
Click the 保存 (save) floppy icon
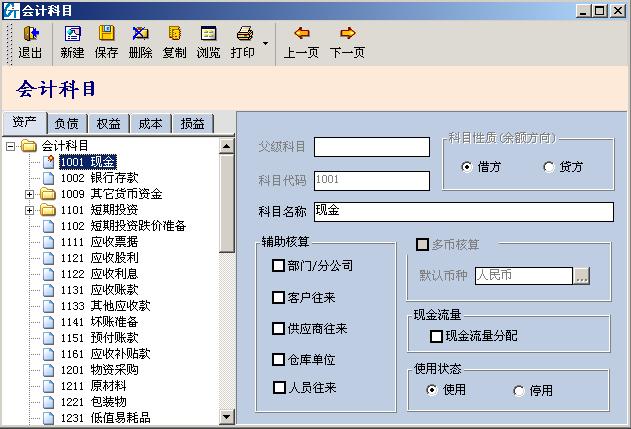(x=106, y=34)
